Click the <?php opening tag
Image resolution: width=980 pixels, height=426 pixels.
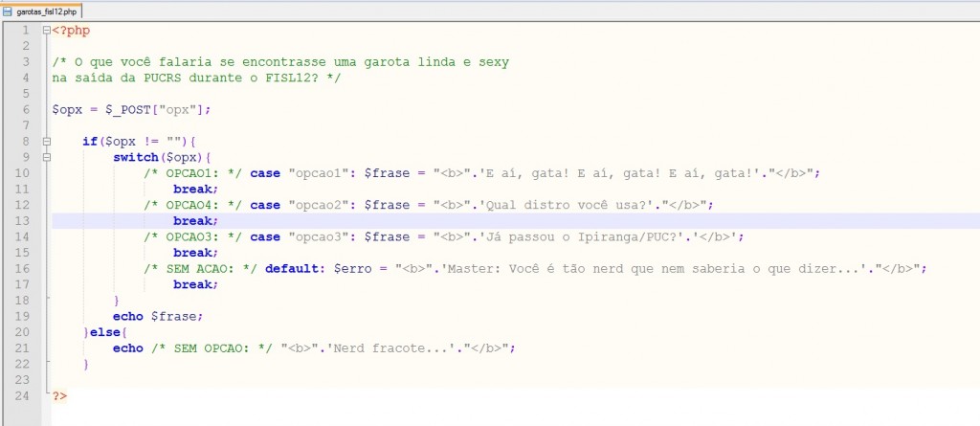[x=71, y=30]
